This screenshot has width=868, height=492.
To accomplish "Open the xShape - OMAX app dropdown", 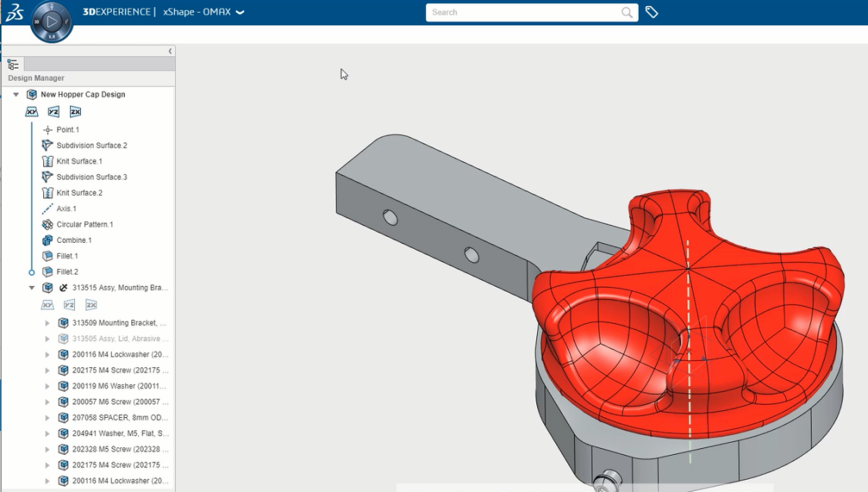I will pos(240,12).
